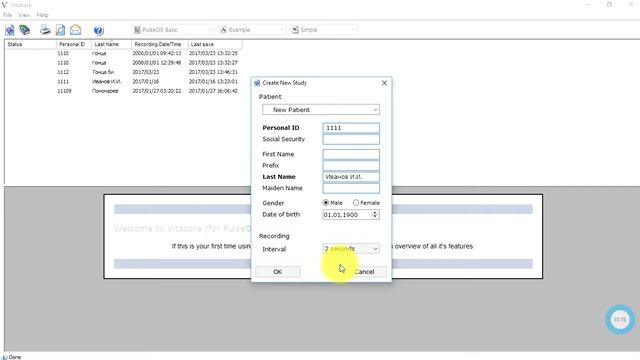The image size is (640, 360).
Task: Select the row with Personal ID 11109
Action: tap(122, 91)
